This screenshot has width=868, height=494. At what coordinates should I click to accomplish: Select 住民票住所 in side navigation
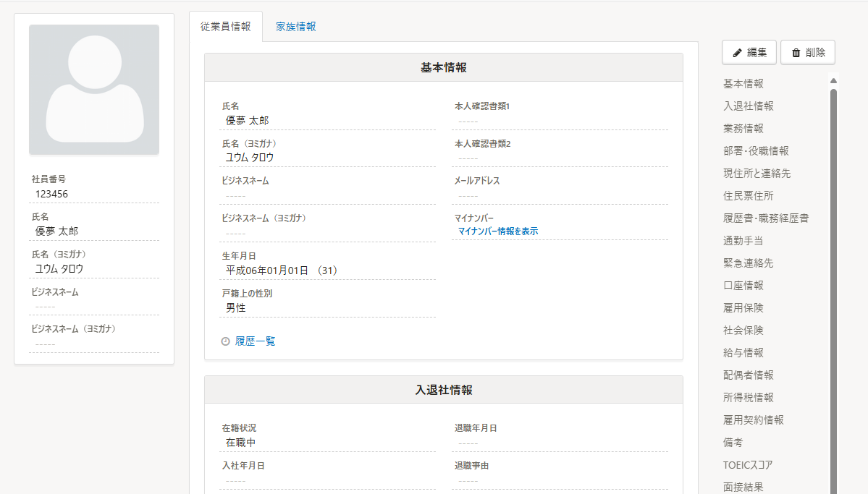[749, 196]
